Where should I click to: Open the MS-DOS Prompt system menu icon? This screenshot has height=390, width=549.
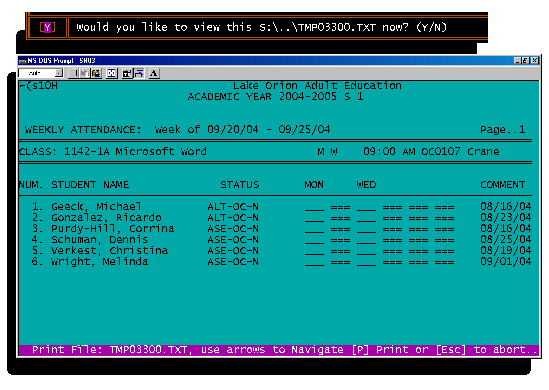[22, 61]
